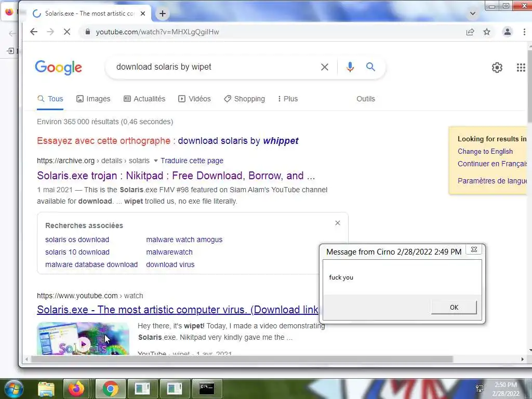Open 'Solaris.exe trojan : Nikitpad' result
The image size is (532, 399).
click(176, 176)
